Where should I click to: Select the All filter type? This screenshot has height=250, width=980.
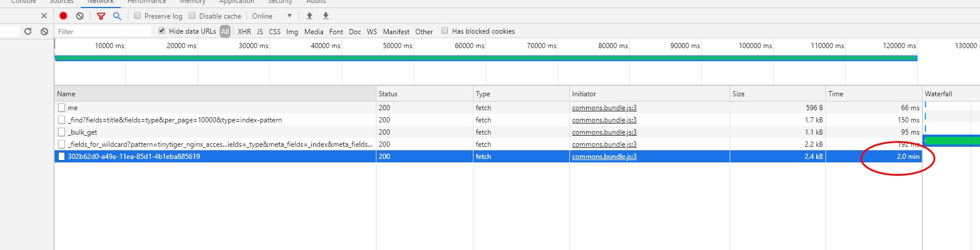[225, 31]
